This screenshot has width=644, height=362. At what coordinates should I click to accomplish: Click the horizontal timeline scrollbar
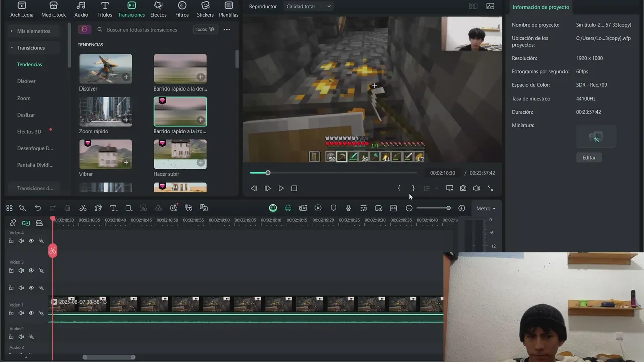coord(109,357)
